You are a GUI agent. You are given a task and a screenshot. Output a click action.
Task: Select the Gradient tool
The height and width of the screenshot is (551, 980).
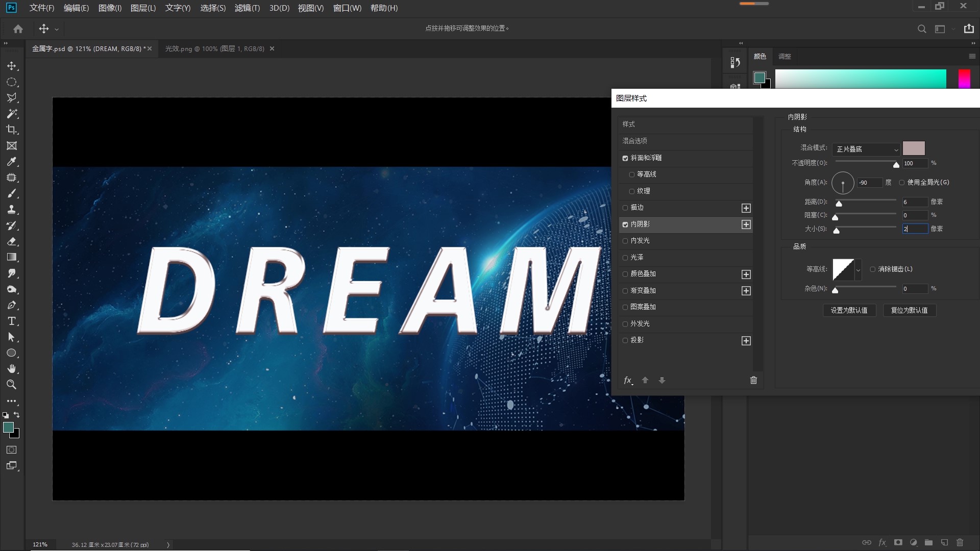pos(11,257)
